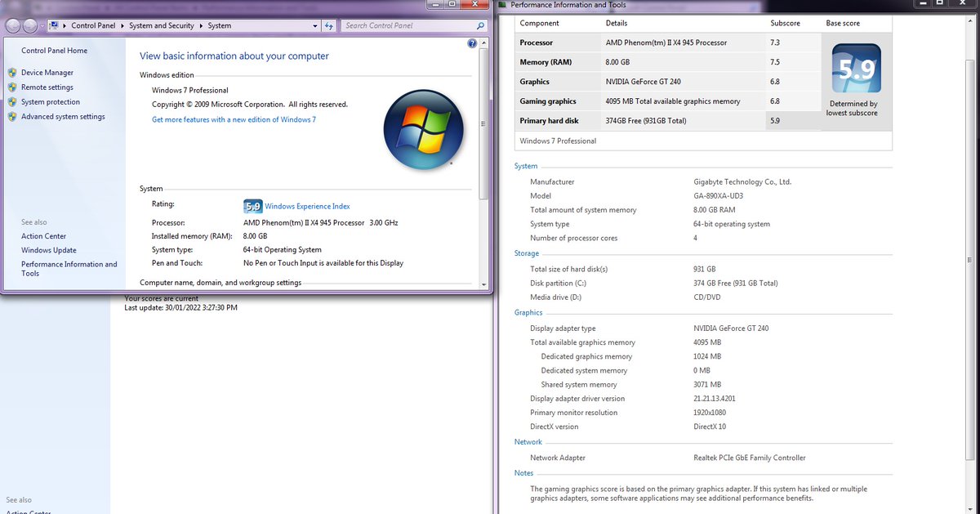Click Get more features with a new edition link
980x514 pixels.
click(x=234, y=119)
